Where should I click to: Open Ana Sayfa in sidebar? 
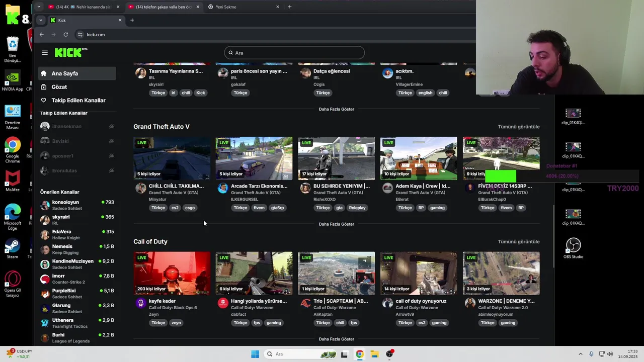(x=77, y=73)
